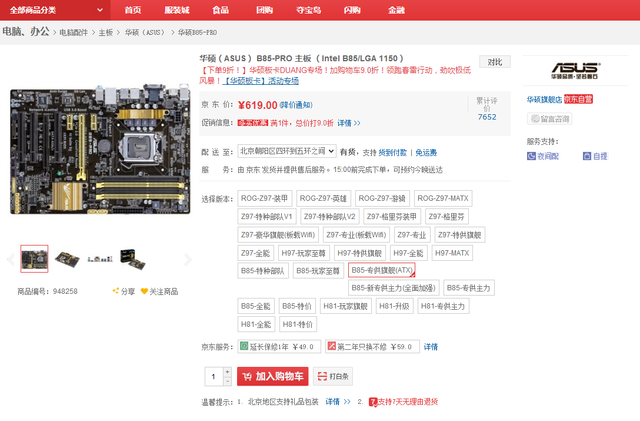Click the 降价通知 price alert link
This screenshot has width=640, height=421.
click(296, 105)
